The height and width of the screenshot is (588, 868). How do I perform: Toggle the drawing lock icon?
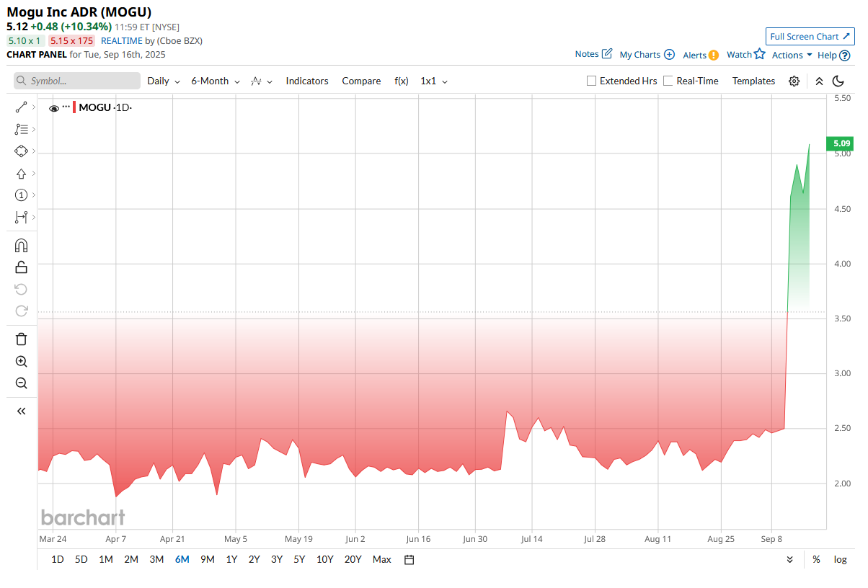[x=21, y=267]
